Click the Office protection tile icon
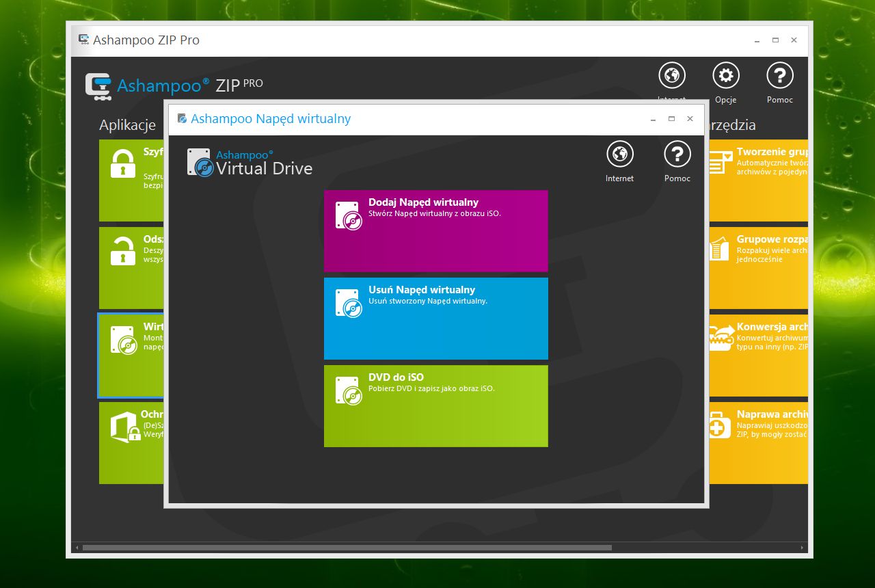Viewport: 875px width, 588px height. click(125, 428)
